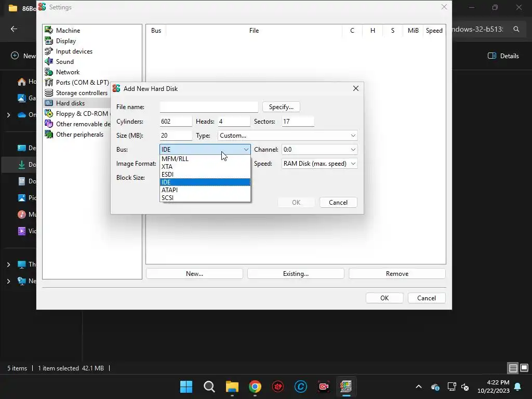This screenshot has width=532, height=399.
Task: Switch to 86Box app on taskbar
Action: [346, 387]
